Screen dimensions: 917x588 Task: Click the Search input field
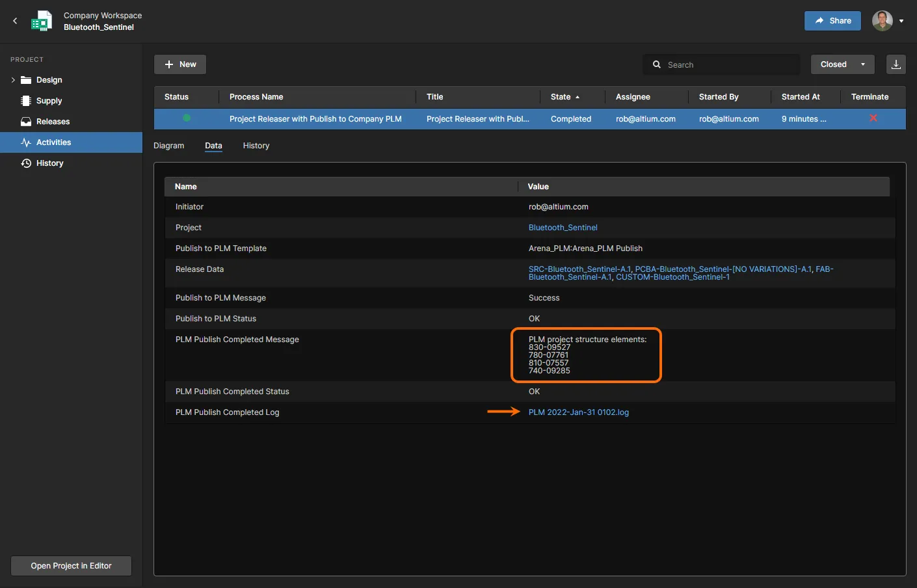tap(722, 64)
